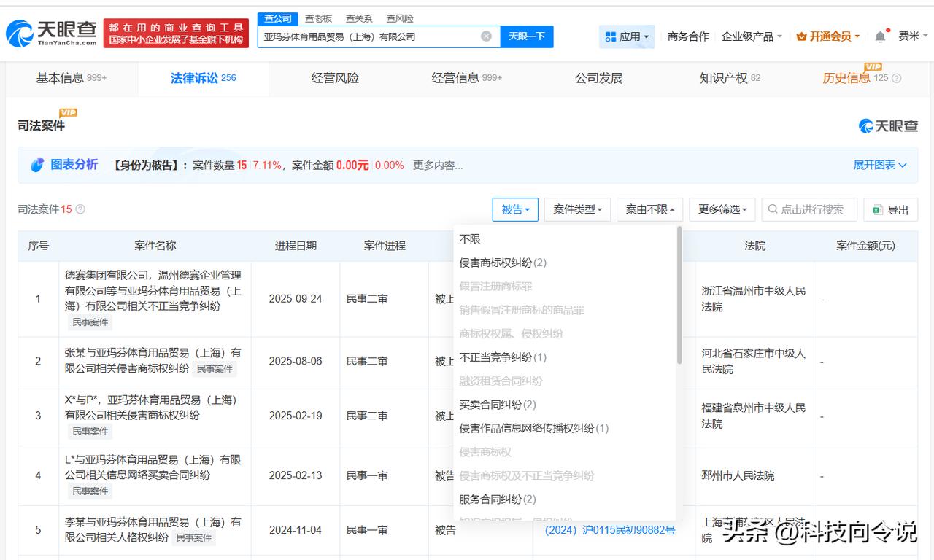This screenshot has height=560, width=934.
Task: Expand charts with 展开图表
Action: point(880,166)
